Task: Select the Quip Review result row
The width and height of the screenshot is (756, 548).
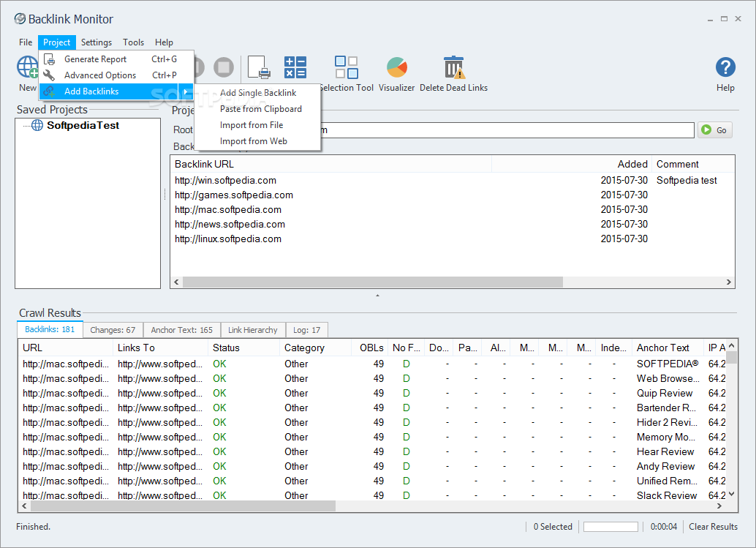Action: [373, 393]
